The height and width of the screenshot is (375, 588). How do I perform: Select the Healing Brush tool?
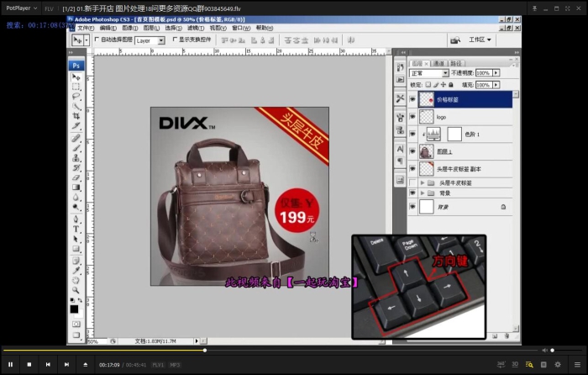76,138
